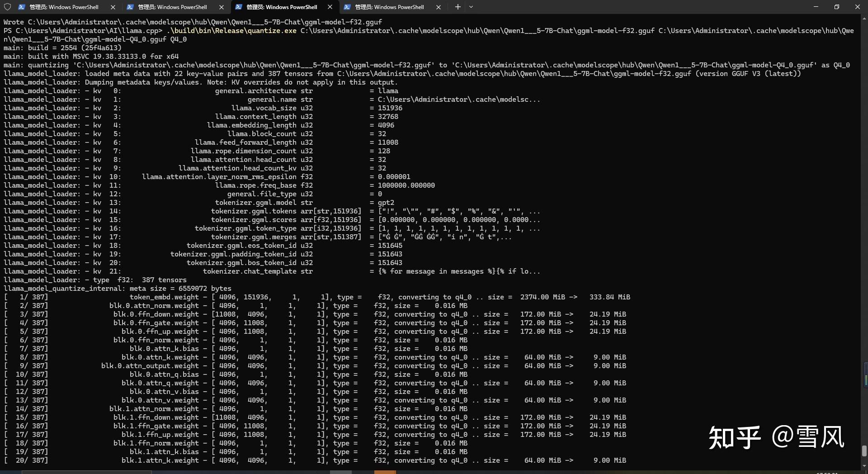Click the 'blk.1.attn_k.weight' tensor name
This screenshot has height=474, width=868.
160,460
